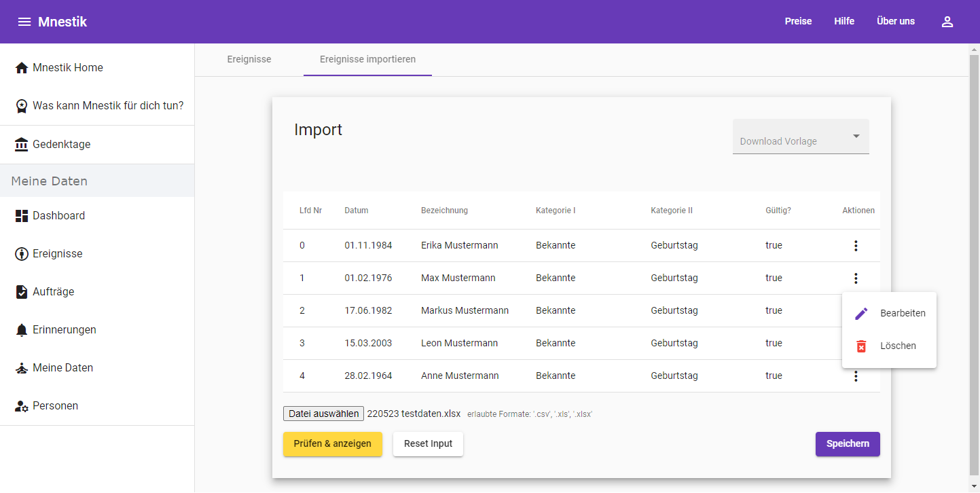This screenshot has width=980, height=493.
Task: Open the Preise link in header
Action: pyautogui.click(x=798, y=22)
